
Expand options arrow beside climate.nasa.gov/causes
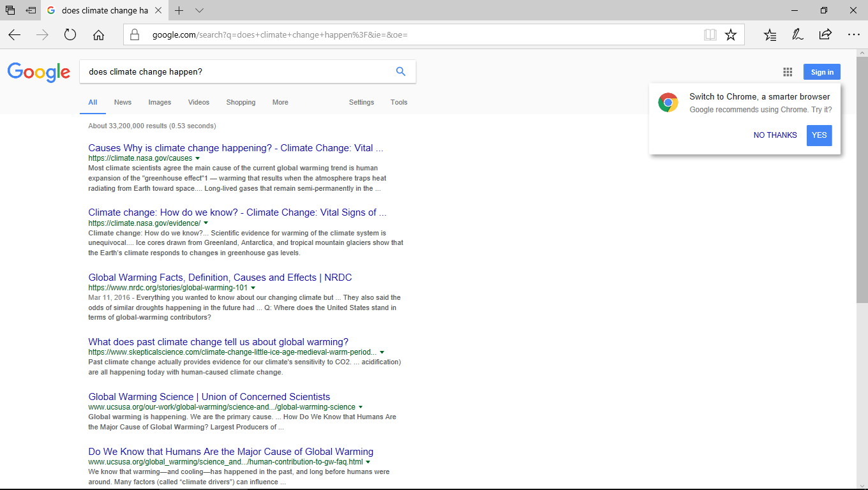pos(198,158)
